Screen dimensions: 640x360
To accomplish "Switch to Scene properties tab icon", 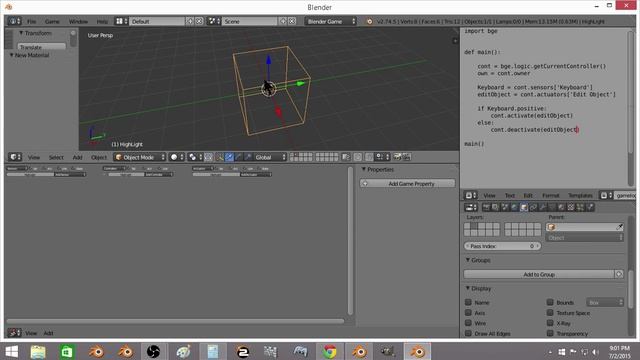I will (504, 207).
